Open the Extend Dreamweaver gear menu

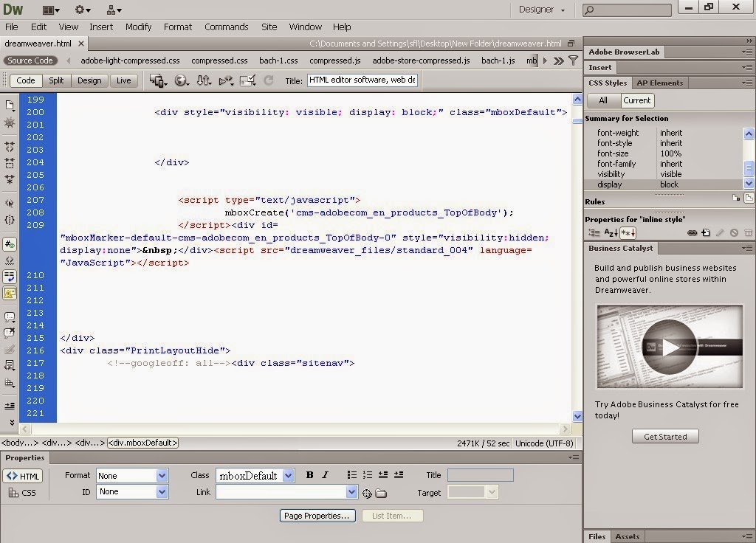[83, 10]
